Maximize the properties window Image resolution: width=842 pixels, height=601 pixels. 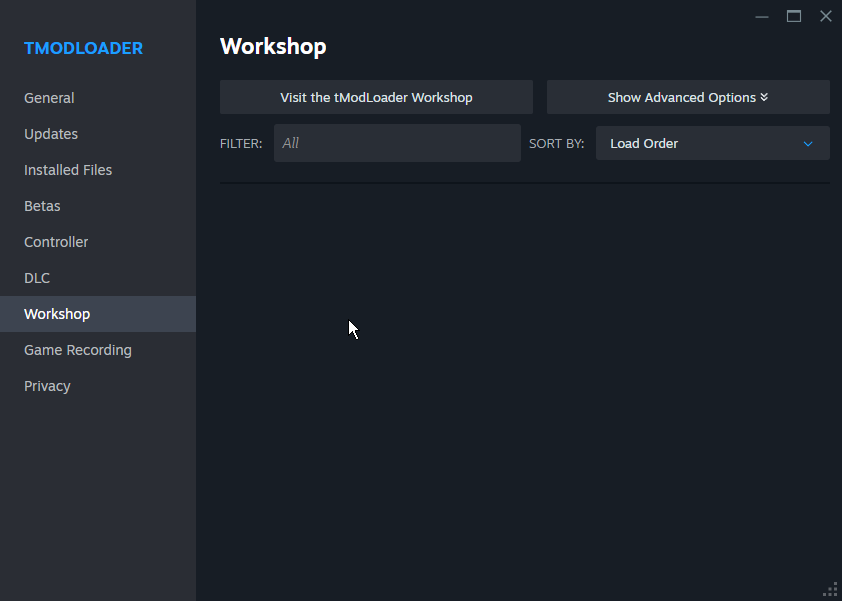794,16
